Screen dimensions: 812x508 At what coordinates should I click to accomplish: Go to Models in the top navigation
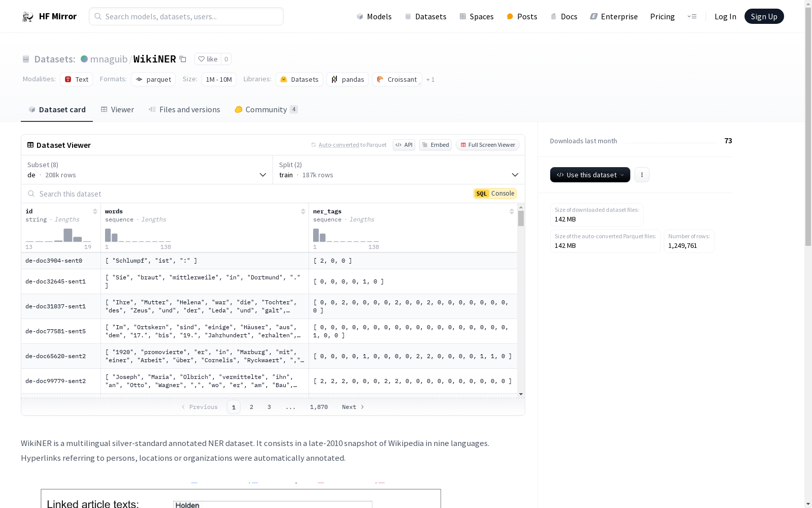click(374, 16)
